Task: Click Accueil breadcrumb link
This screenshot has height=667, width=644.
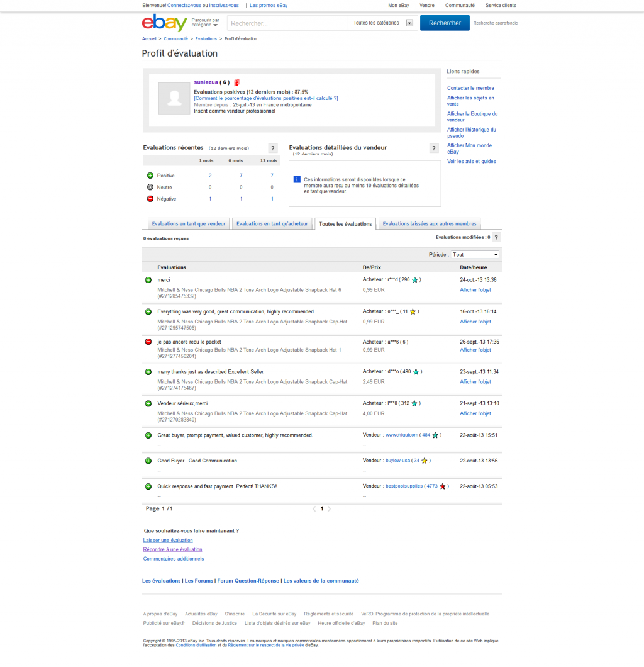Action: click(x=149, y=39)
